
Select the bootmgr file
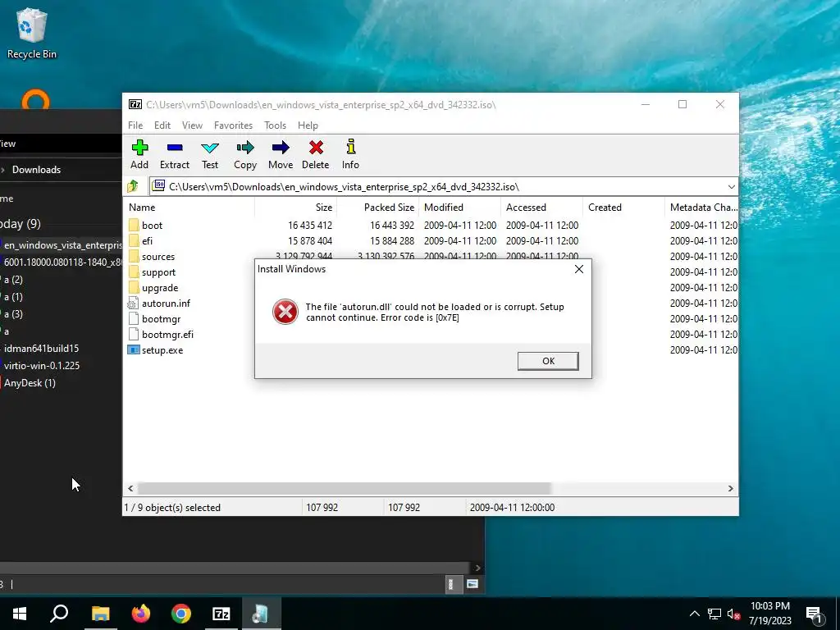click(x=162, y=319)
